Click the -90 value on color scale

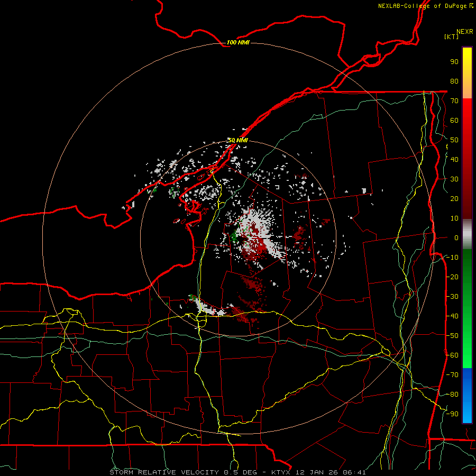click(452, 414)
